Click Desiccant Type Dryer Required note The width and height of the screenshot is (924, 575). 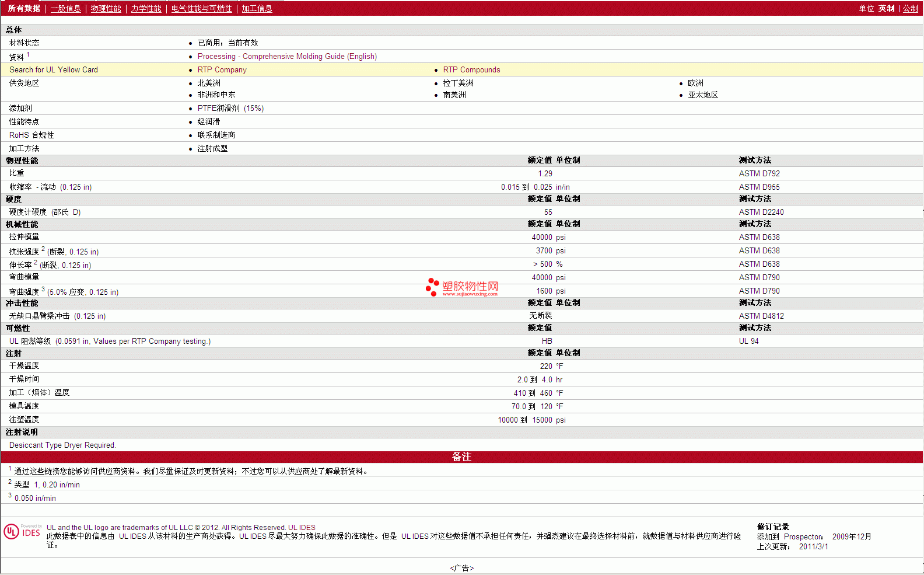[x=62, y=445]
